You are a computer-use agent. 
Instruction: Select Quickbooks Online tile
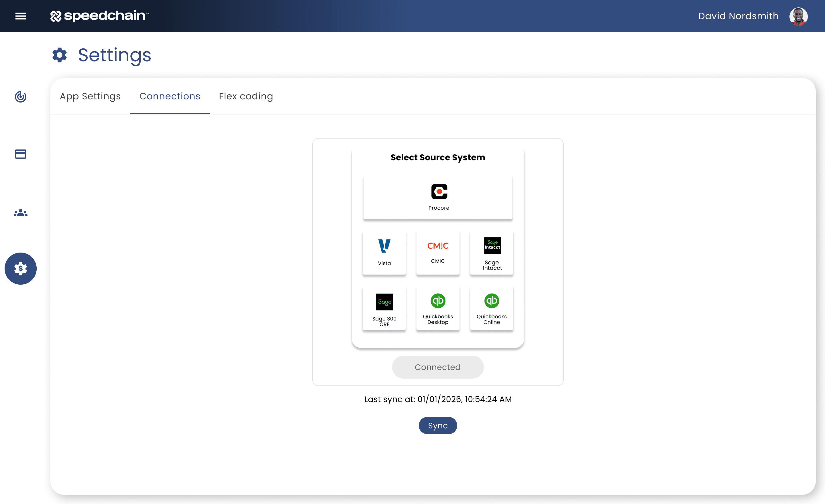point(492,308)
